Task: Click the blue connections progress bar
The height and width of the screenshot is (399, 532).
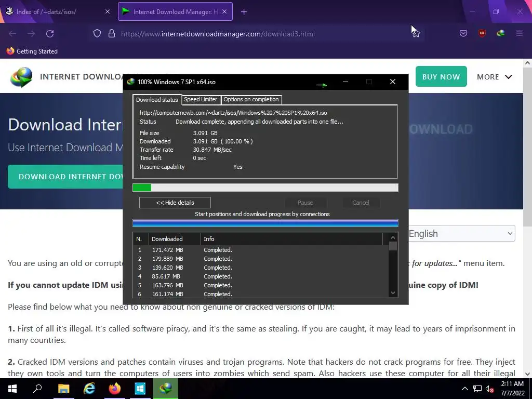Action: click(265, 223)
